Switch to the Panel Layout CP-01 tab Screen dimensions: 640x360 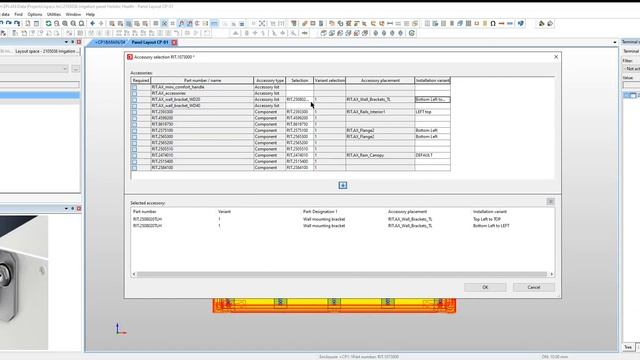pos(150,42)
